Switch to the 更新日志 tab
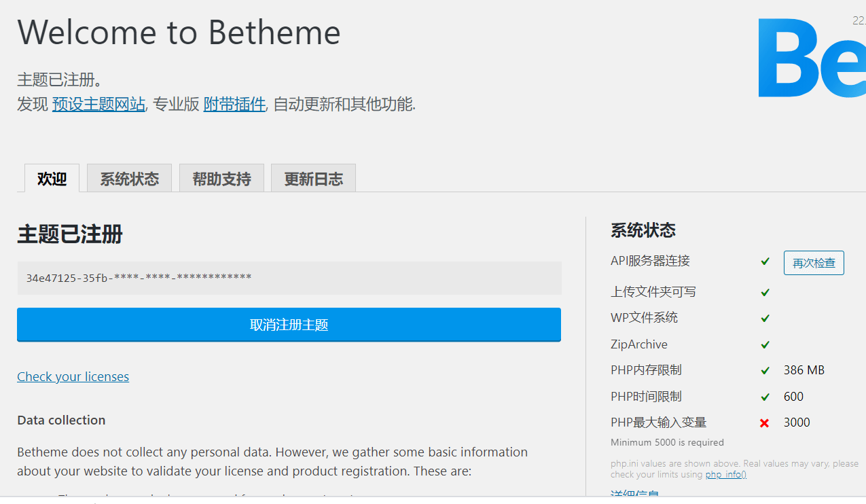This screenshot has height=504, width=866. [x=313, y=179]
